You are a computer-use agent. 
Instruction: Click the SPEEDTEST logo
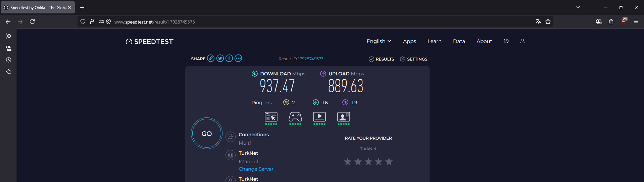coord(149,42)
